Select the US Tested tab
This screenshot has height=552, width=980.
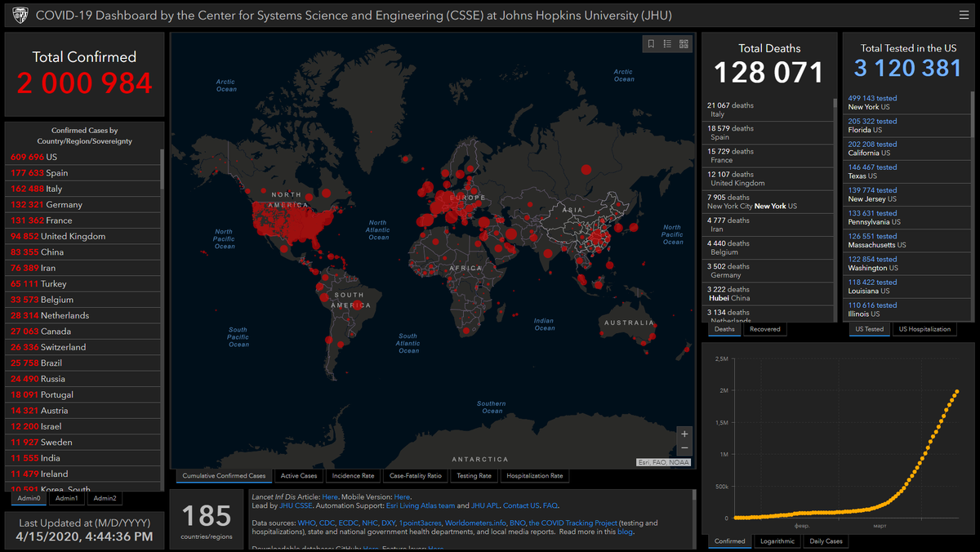[869, 329]
